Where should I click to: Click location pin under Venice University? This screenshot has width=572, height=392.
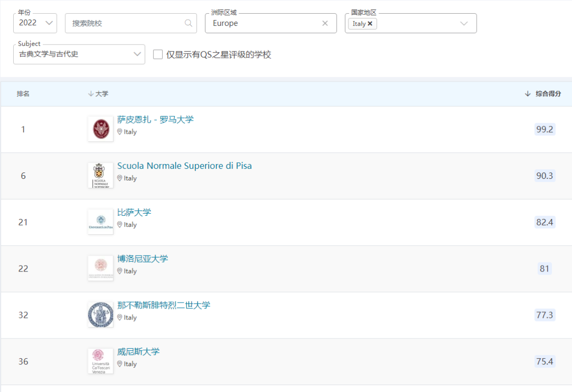point(120,364)
